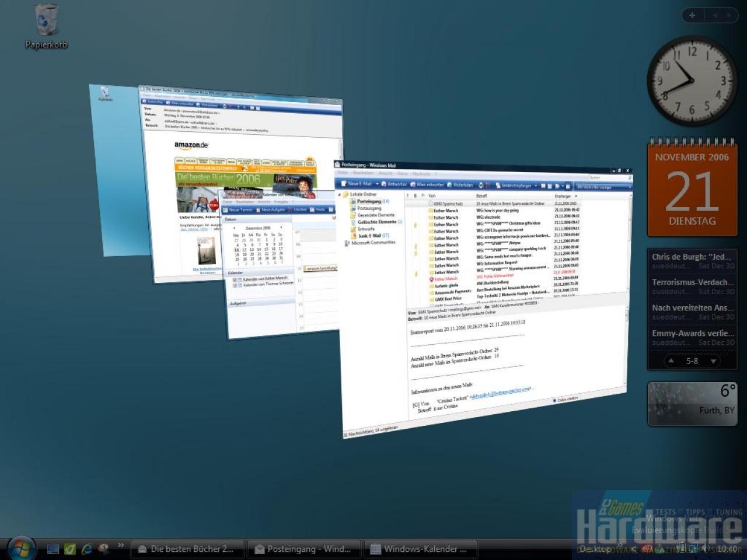This screenshot has width=747, height=560.
Task: Click the plus button to add sidebar gadgets
Action: coord(692,15)
